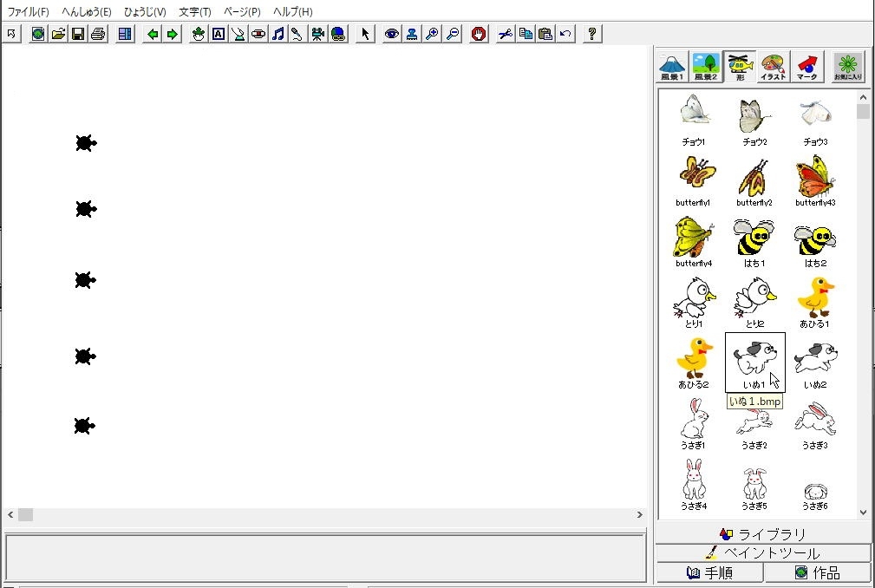
Task: Open the へんしゅう(E) menu
Action: pyautogui.click(x=87, y=12)
